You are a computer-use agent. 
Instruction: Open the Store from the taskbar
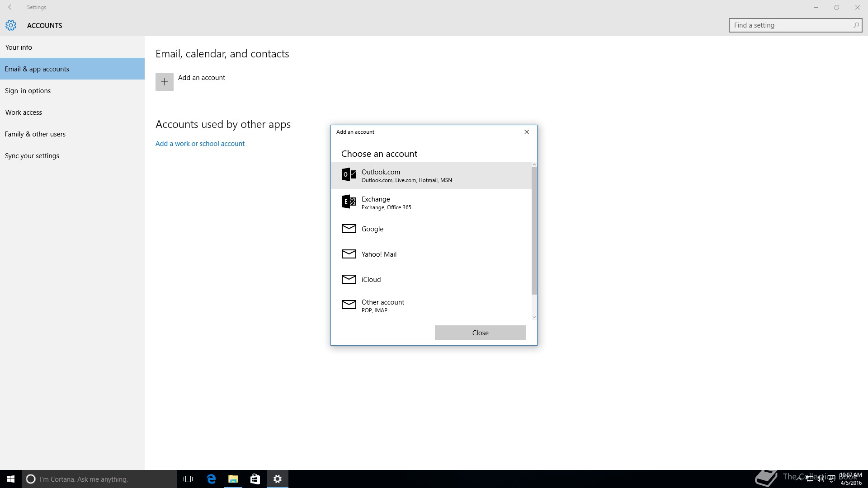click(x=255, y=479)
